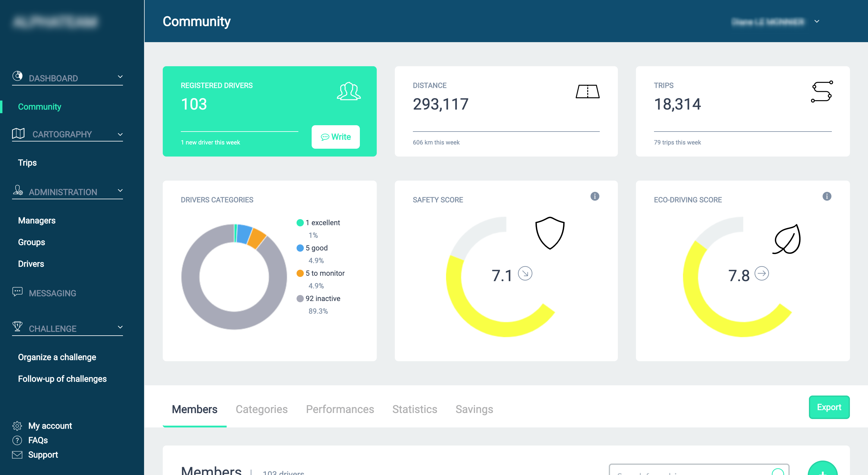The image size is (868, 475).
Task: Switch to the Performances tab
Action: [x=340, y=409]
